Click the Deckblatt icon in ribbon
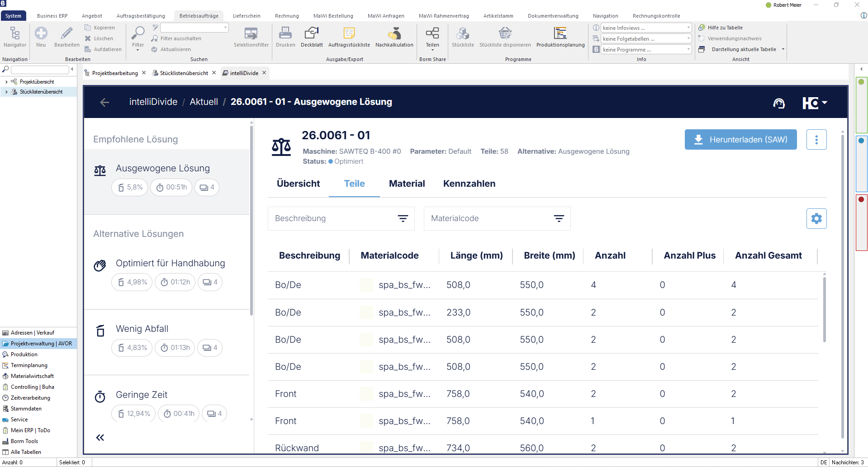This screenshot has height=467, width=868. pos(312,33)
